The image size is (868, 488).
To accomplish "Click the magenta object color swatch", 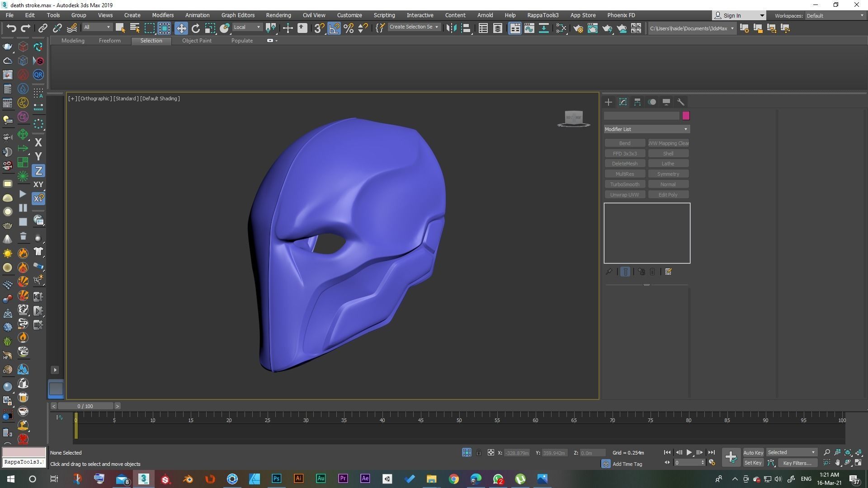I will pos(686,116).
